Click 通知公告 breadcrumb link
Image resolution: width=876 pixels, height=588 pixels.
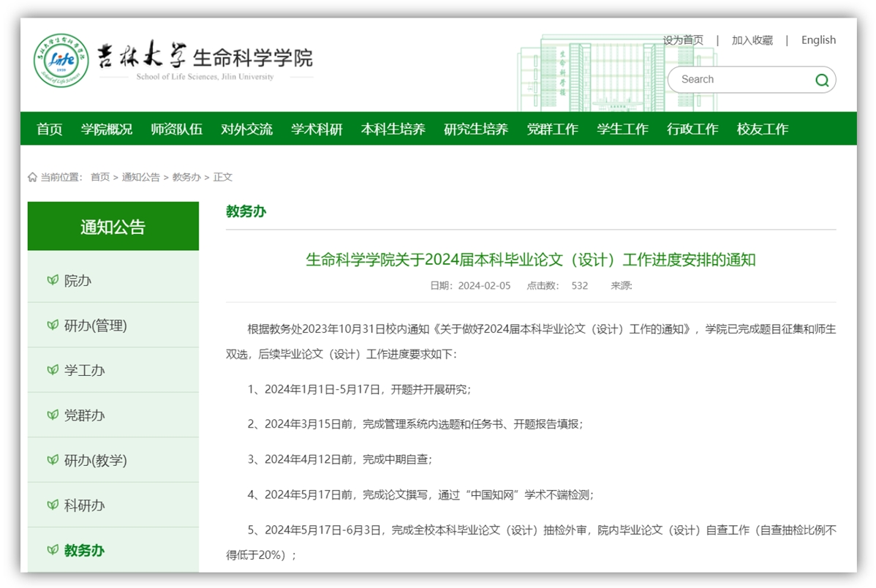click(x=140, y=177)
